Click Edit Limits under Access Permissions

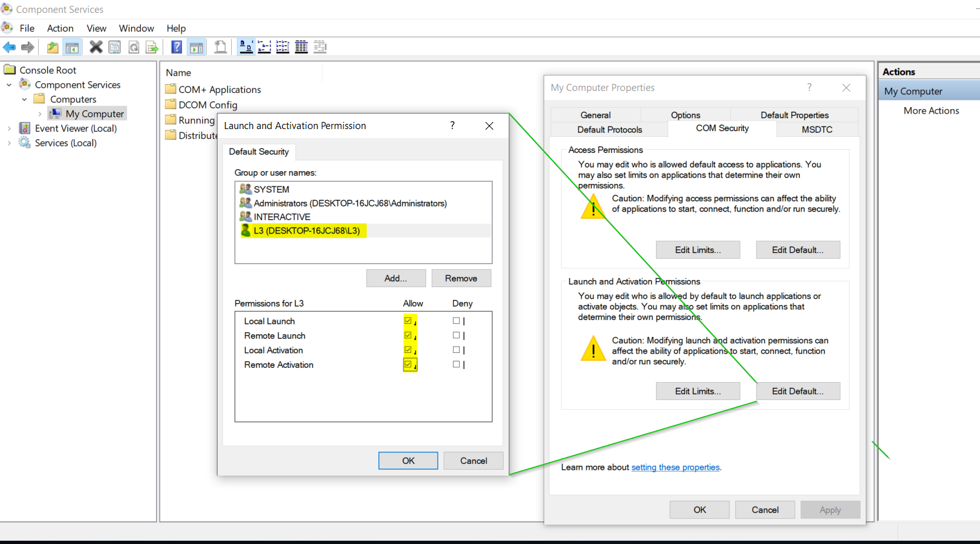click(698, 250)
